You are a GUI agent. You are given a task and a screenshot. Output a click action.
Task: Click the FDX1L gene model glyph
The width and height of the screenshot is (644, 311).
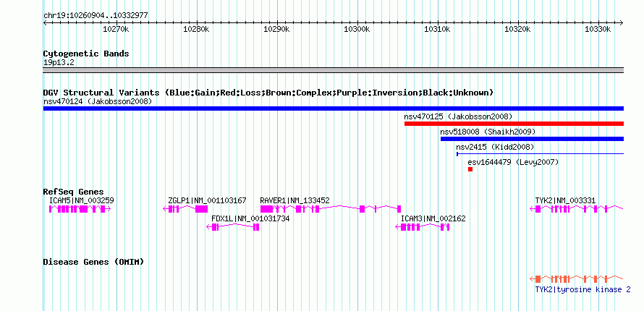pos(233,227)
